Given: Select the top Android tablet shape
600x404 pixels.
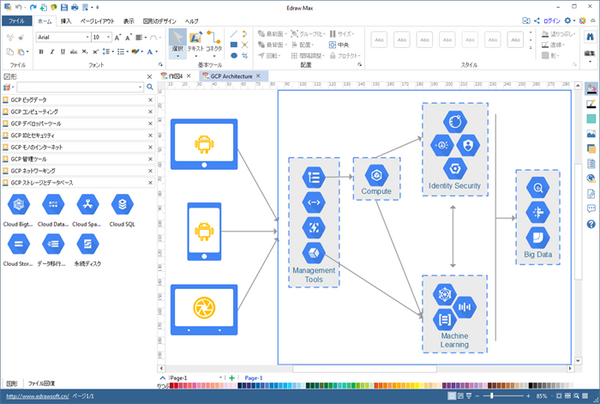Looking at the screenshot, I should coord(204,144).
